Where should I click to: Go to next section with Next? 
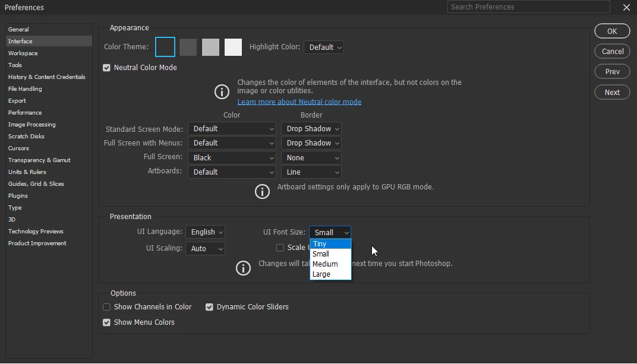(x=612, y=93)
